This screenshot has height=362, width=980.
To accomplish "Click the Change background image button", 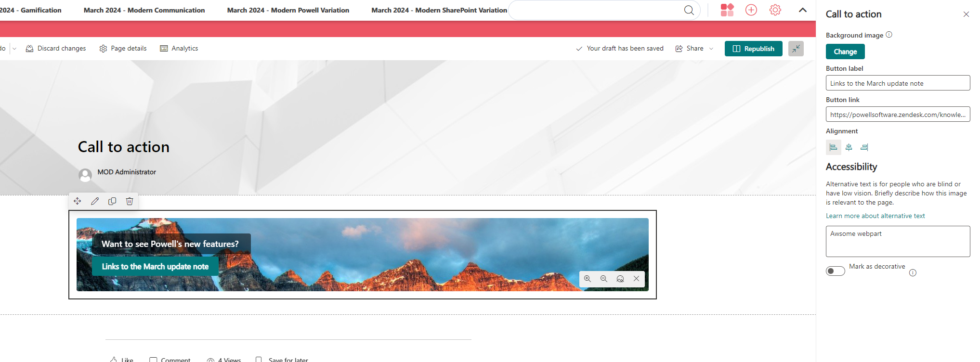I will (x=845, y=52).
